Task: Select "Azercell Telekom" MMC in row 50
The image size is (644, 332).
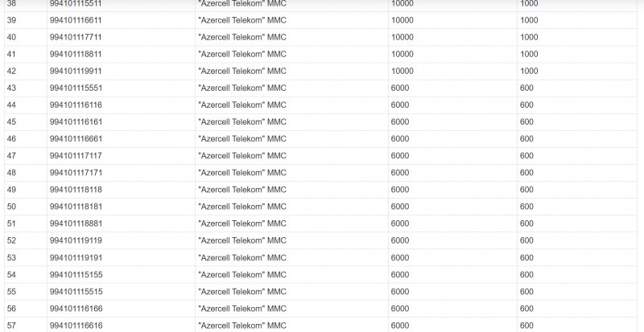Action: (x=242, y=207)
